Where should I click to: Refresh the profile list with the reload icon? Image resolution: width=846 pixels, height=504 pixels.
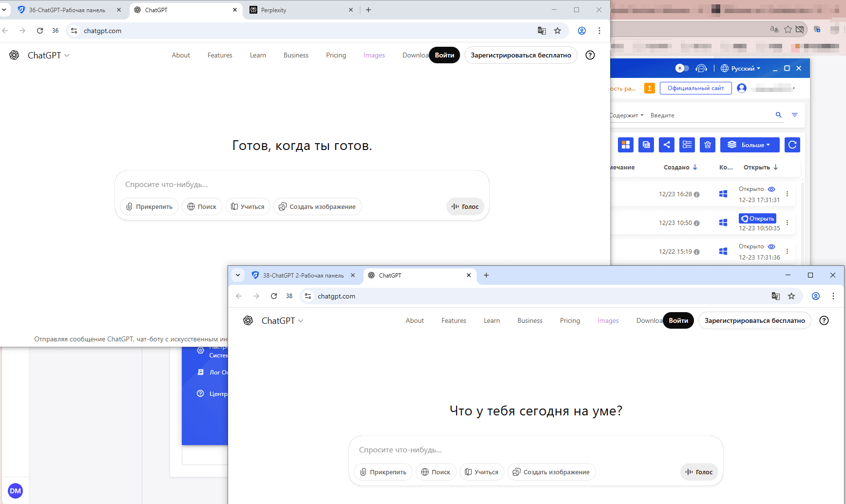click(x=792, y=145)
